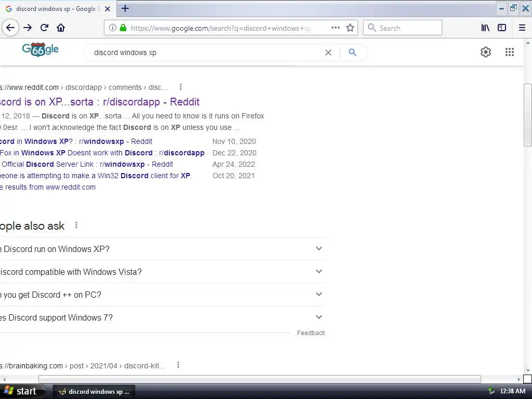Click Feedback link under People also ask

[311, 333]
